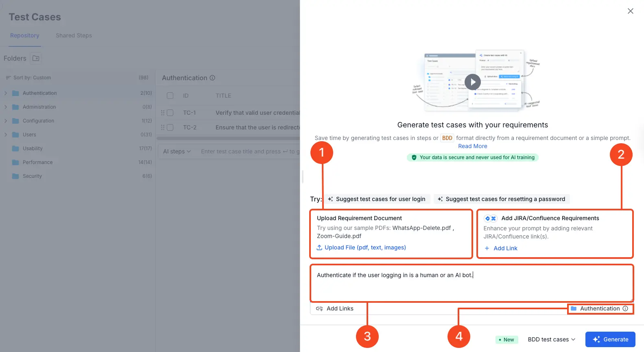644x352 pixels.
Task: Open the Read More link
Action: 472,146
